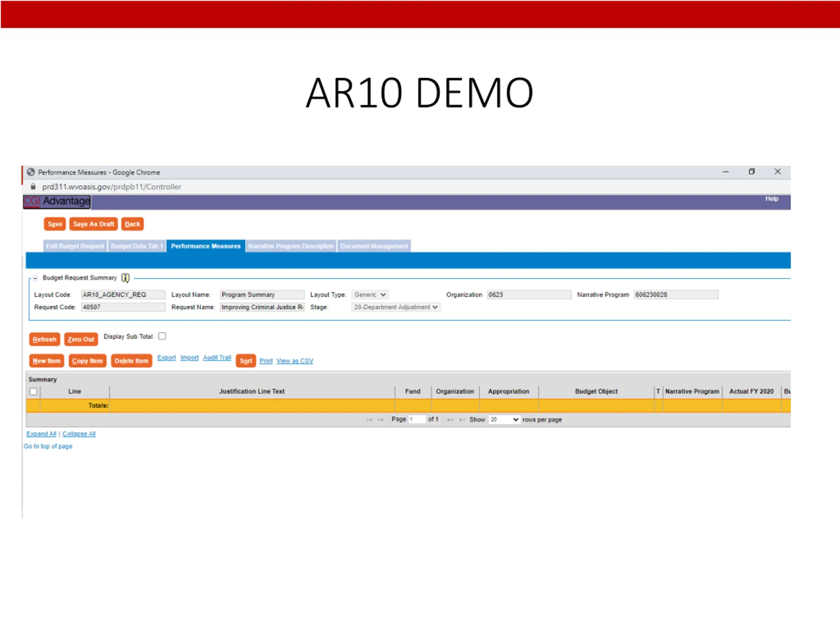This screenshot has width=840, height=630.
Task: Open the Layout Type dropdown
Action: tap(369, 295)
